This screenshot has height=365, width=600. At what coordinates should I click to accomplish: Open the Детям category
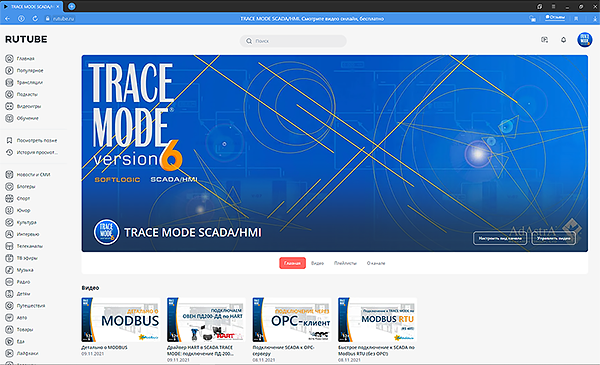click(18, 293)
